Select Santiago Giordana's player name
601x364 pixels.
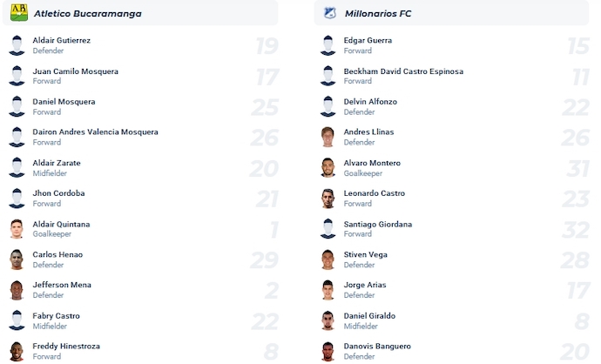point(377,224)
